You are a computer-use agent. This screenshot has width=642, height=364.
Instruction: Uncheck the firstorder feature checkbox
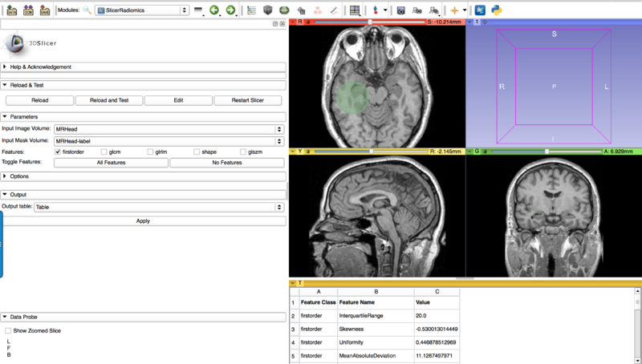point(58,152)
